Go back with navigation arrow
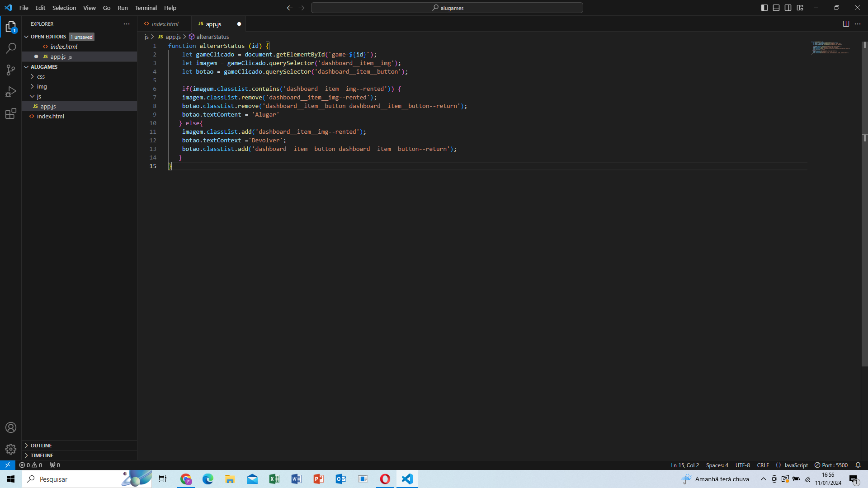The height and width of the screenshot is (488, 868). click(290, 8)
